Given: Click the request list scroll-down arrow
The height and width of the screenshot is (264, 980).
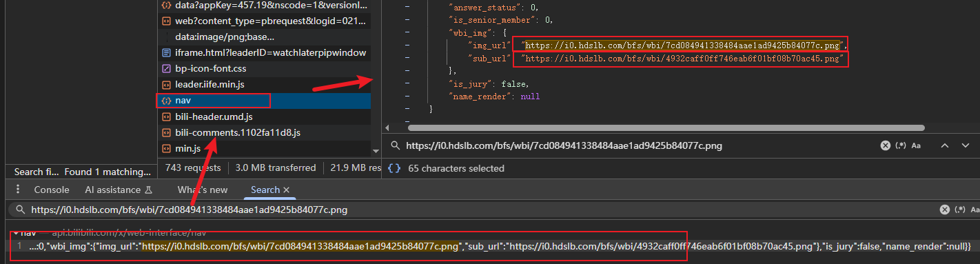Looking at the screenshot, I should (x=376, y=150).
